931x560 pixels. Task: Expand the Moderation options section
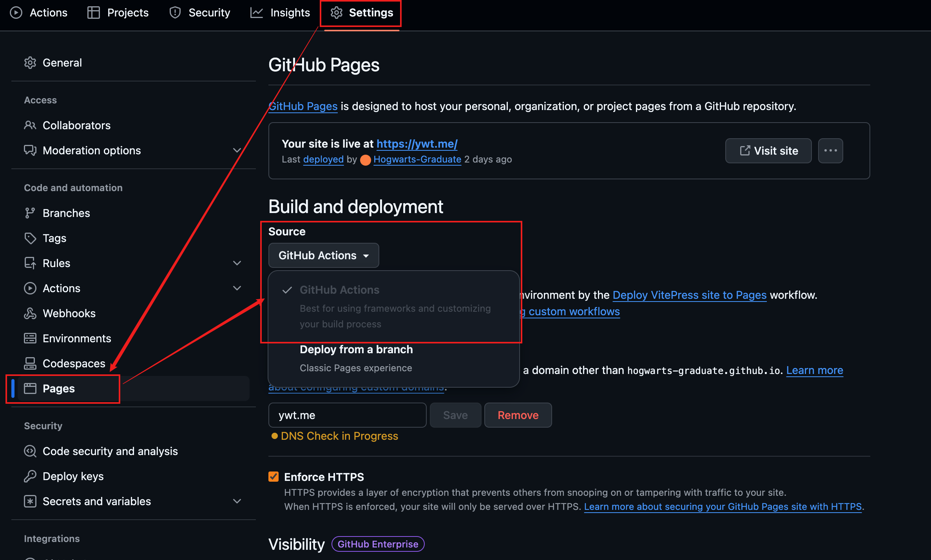(237, 150)
